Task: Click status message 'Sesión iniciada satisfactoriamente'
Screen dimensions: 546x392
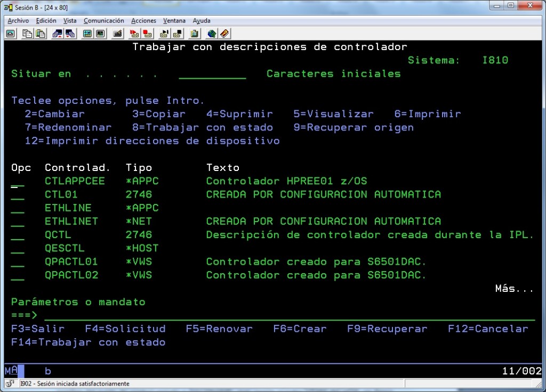Action: tap(83, 383)
